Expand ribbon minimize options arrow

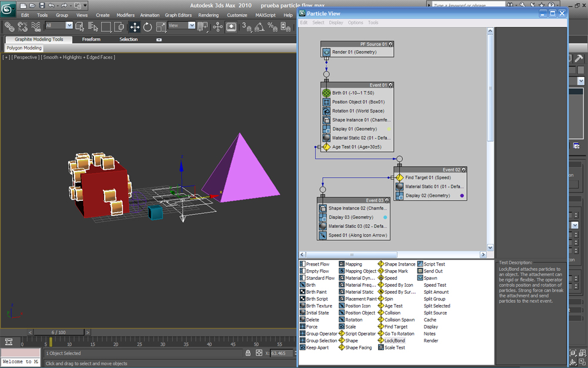pos(159,39)
